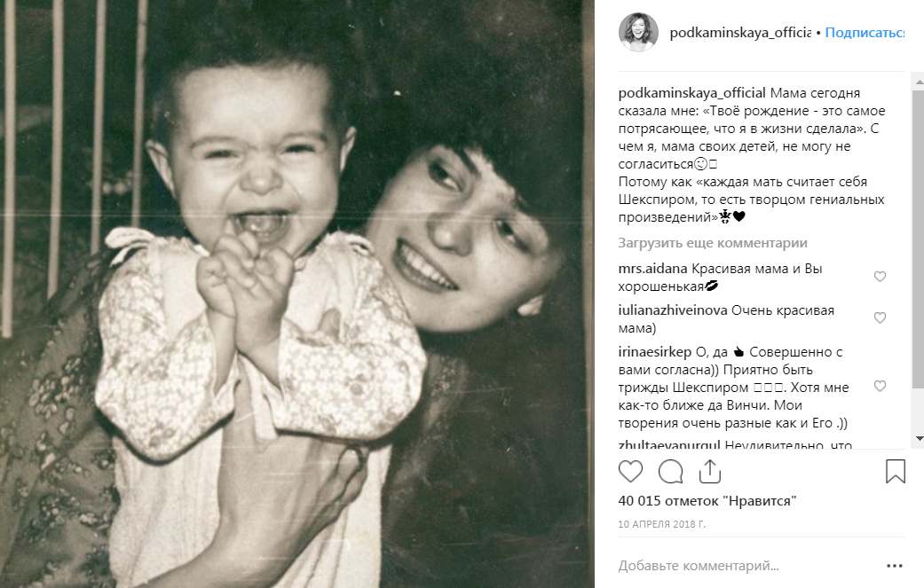
Task: Open the irinaesirkep profile link
Action: (x=655, y=352)
